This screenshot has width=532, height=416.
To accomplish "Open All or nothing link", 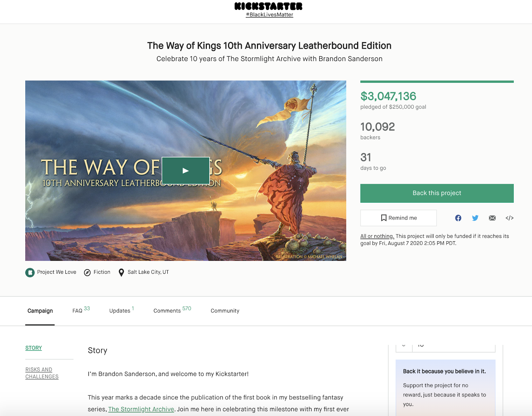I will (x=377, y=236).
